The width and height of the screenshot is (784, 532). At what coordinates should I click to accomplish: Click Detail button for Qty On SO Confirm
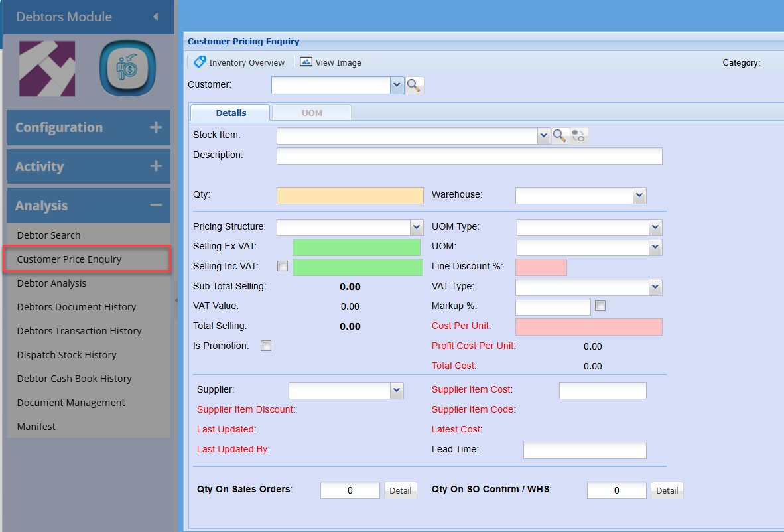pyautogui.click(x=667, y=490)
